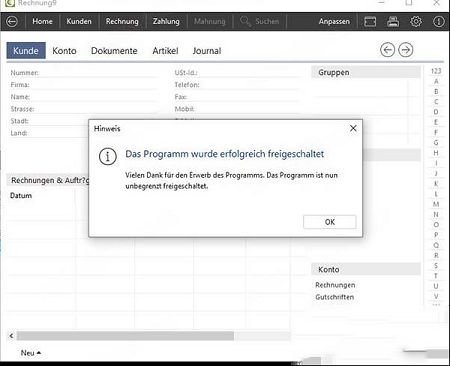
Task: Click the Gruppen panel header
Action: coord(366,72)
